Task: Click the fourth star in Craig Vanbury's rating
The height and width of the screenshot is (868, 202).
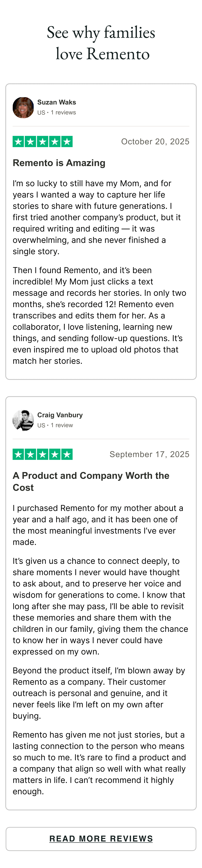Action: point(55,455)
